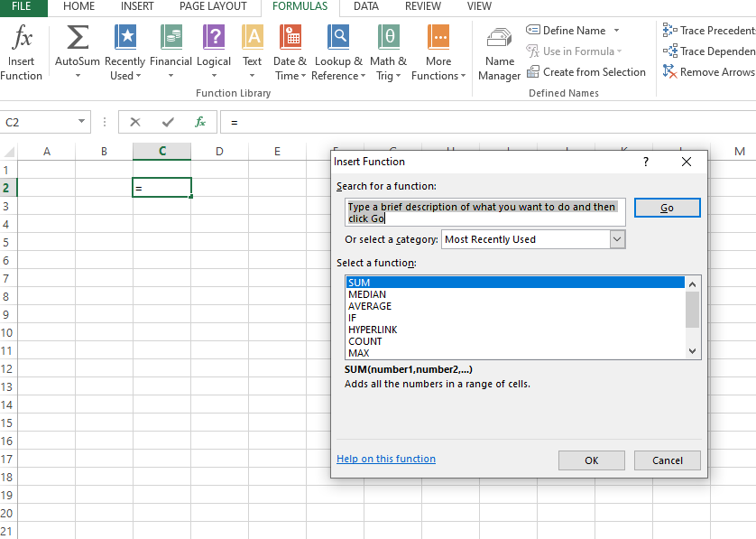Screen dimensions: 756x539
Task: Expand the category dropdown showing Most Recently Used
Action: [x=617, y=239]
